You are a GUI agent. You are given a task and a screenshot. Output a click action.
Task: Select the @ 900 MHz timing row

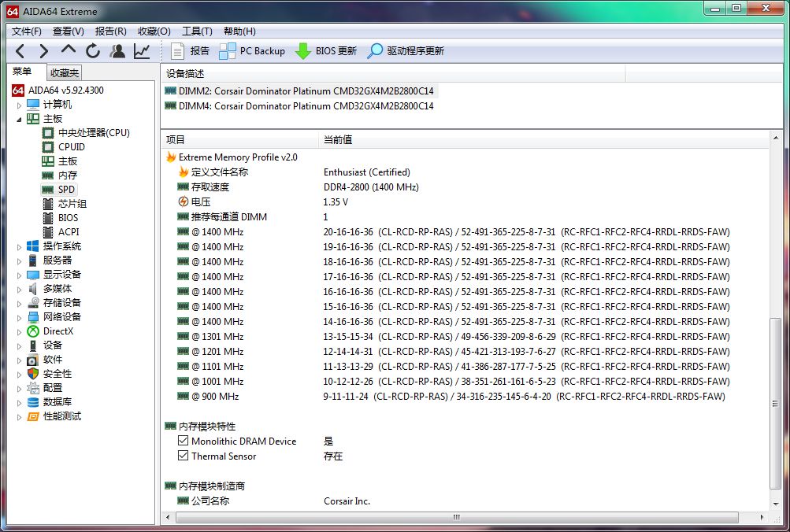(465, 396)
